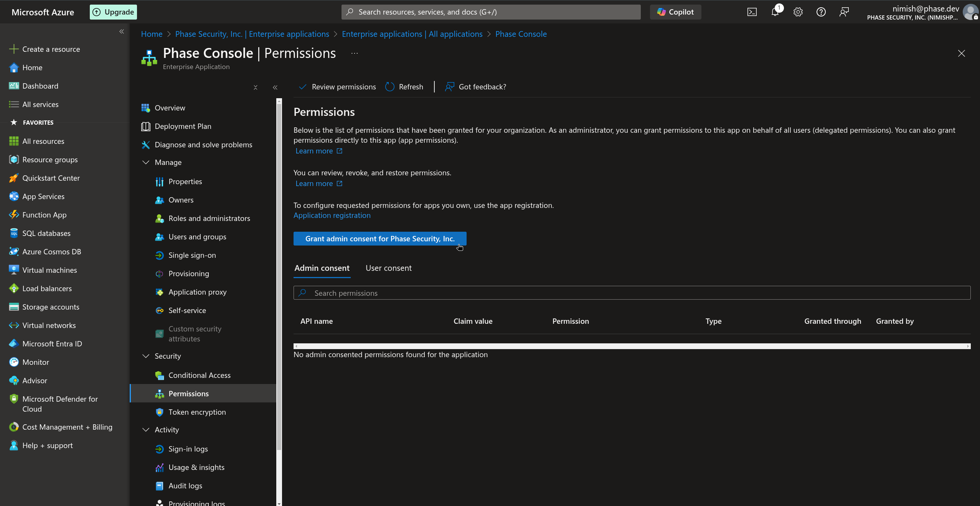This screenshot has height=506, width=980.
Task: Click inside the Search permissions field
Action: pos(537,293)
